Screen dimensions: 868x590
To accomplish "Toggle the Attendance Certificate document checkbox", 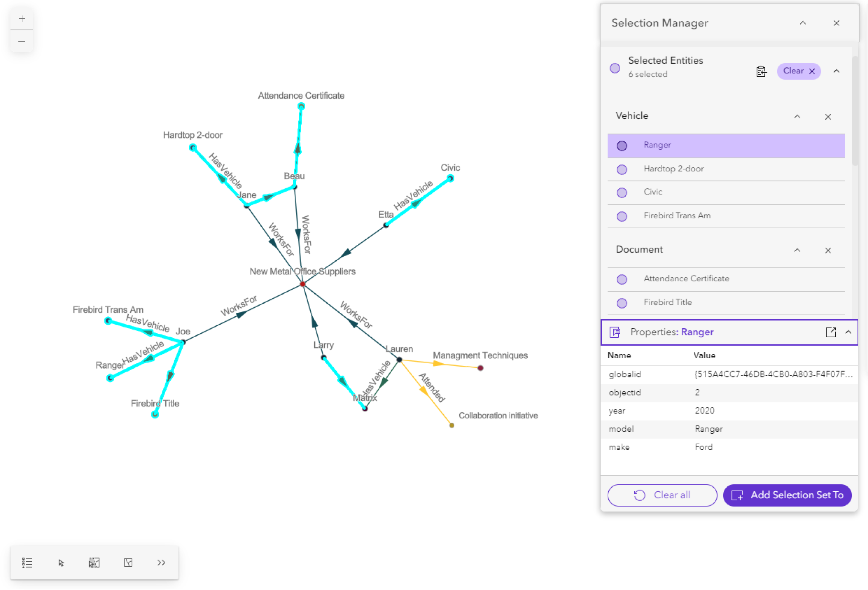I will coord(621,278).
